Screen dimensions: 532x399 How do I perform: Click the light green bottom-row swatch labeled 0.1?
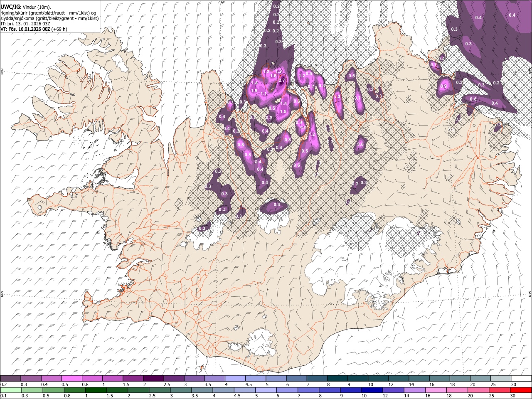(x=11, y=390)
